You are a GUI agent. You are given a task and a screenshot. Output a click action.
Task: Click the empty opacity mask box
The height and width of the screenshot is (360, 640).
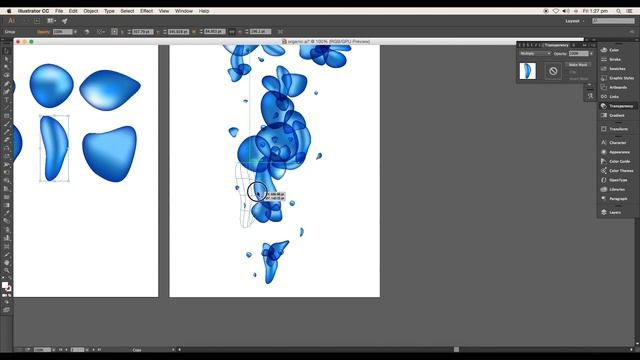coord(553,71)
